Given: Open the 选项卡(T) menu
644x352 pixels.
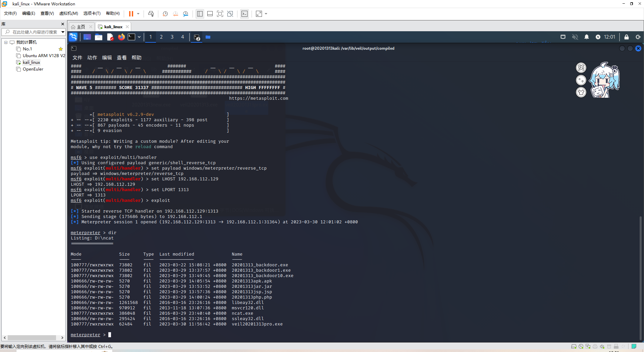Looking at the screenshot, I should (92, 13).
